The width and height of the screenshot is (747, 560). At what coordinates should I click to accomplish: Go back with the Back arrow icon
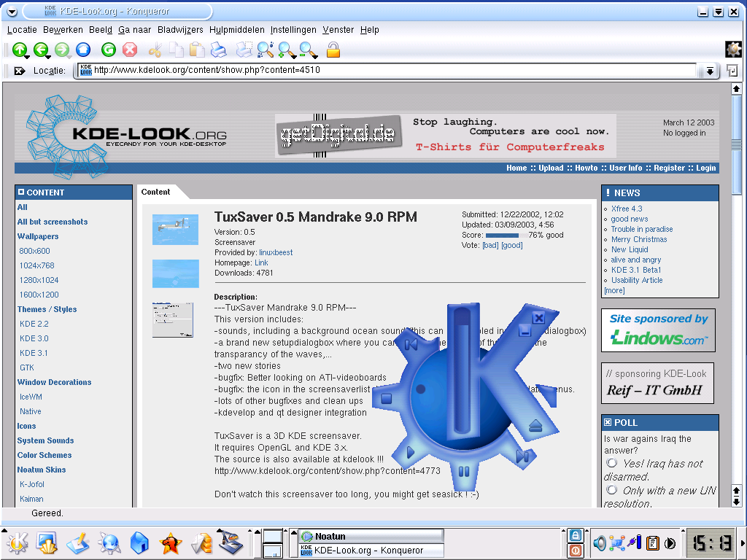[x=41, y=49]
